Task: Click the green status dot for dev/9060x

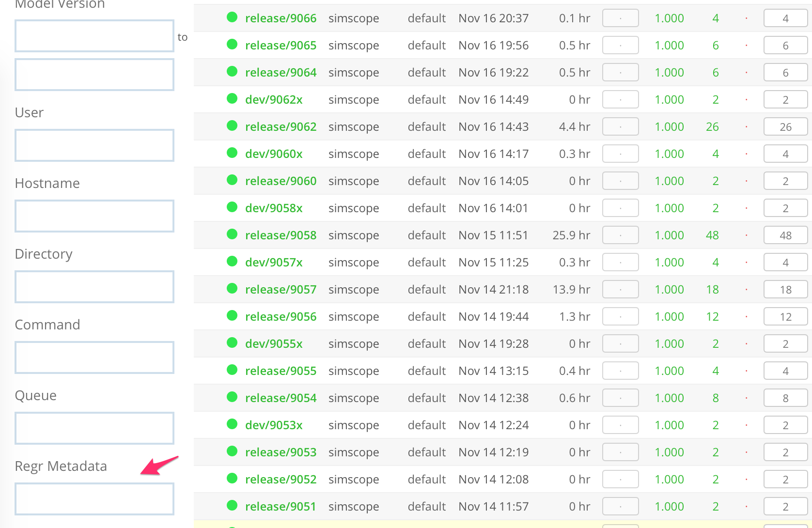Action: tap(232, 153)
